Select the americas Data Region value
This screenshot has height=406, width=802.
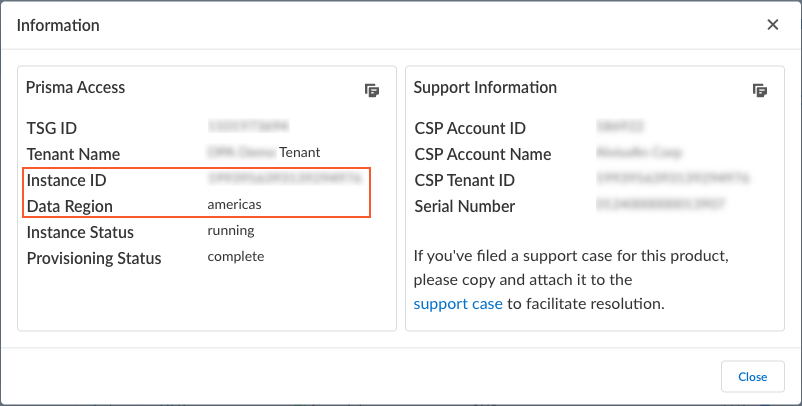pyautogui.click(x=234, y=205)
